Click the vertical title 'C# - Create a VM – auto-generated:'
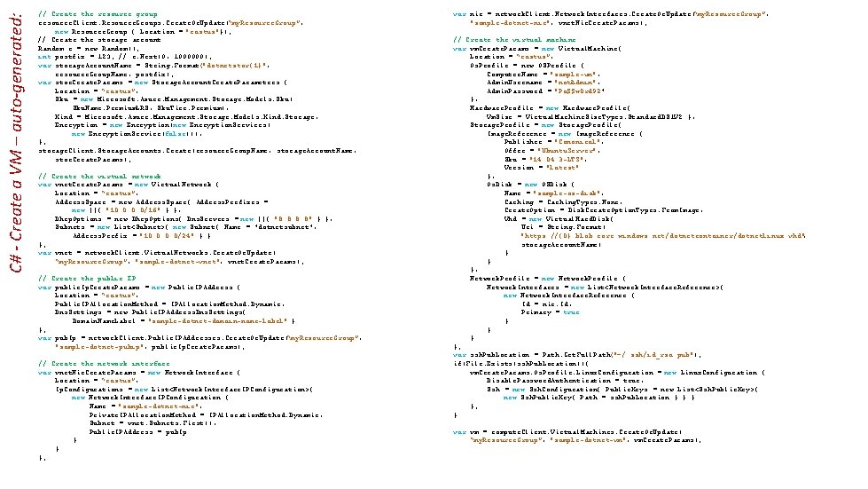The height and width of the screenshot is (489, 868). 16,143
